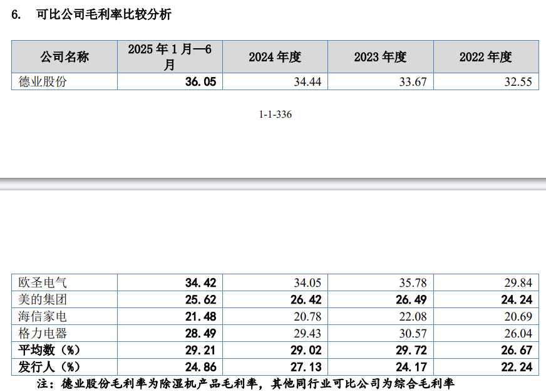Click the 格力电器 row label
The image size is (546, 392).
43,333
